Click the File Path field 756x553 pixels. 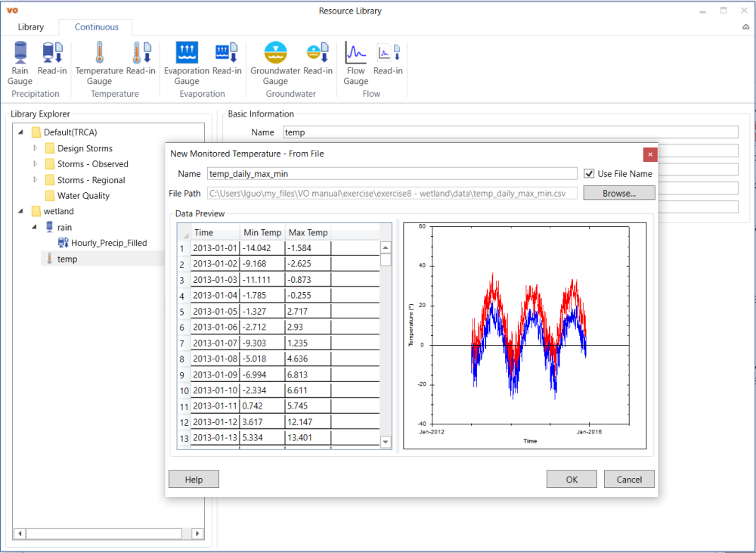tap(392, 194)
